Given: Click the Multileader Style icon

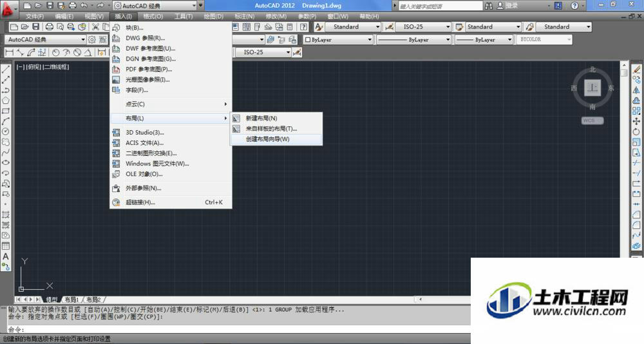Looking at the screenshot, I should (x=530, y=26).
